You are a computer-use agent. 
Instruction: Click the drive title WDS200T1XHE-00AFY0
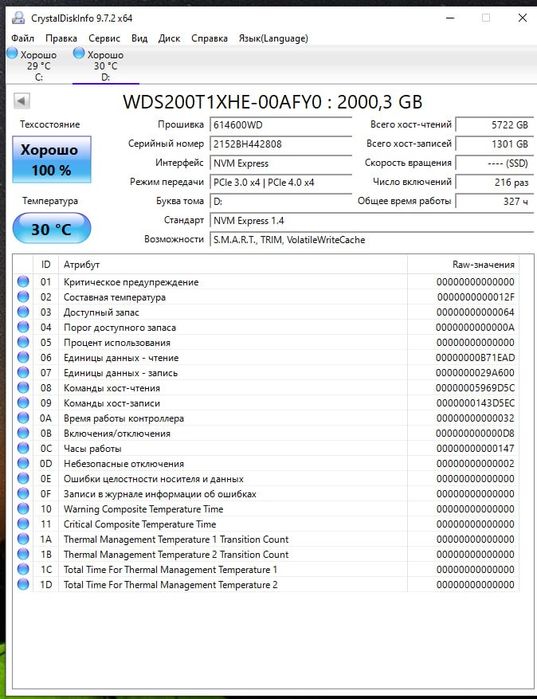click(222, 102)
